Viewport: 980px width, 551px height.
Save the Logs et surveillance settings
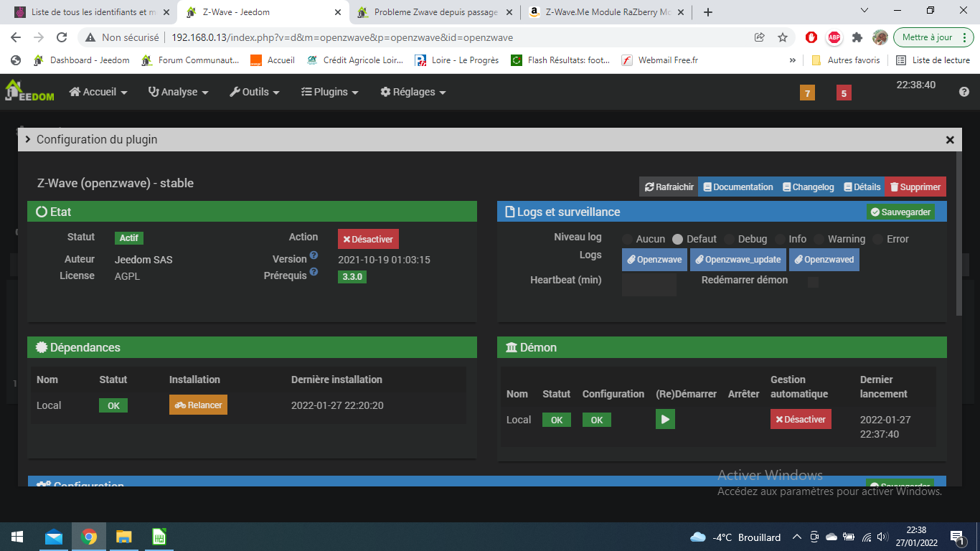(900, 212)
